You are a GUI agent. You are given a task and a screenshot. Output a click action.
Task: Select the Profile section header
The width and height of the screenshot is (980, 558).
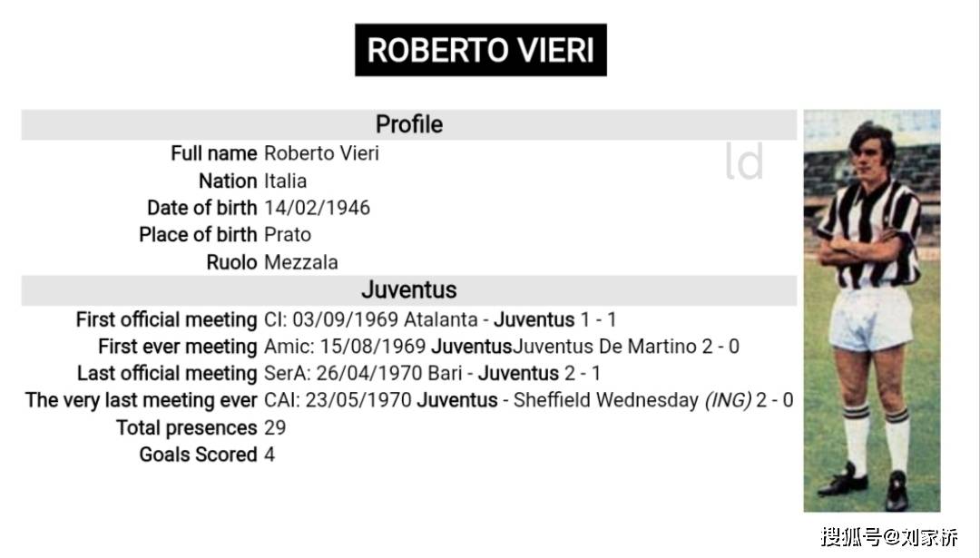(408, 124)
